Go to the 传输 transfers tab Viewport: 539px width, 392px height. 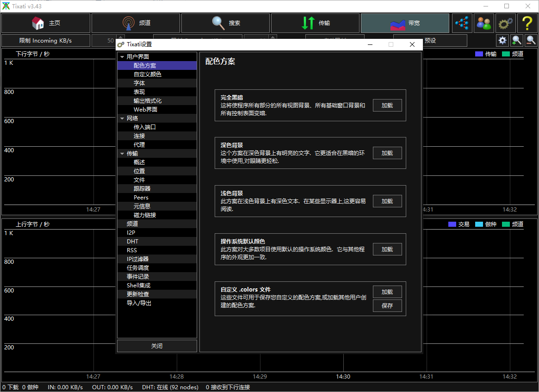click(x=315, y=23)
